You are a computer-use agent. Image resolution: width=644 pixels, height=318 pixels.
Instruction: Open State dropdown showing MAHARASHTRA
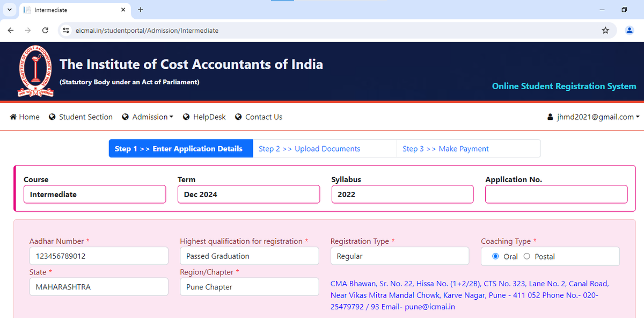point(99,287)
